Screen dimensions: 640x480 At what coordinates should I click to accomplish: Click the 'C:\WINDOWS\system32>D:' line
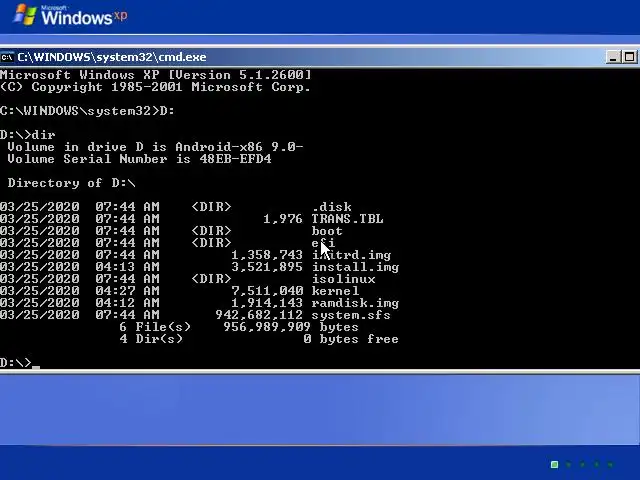click(x=87, y=111)
